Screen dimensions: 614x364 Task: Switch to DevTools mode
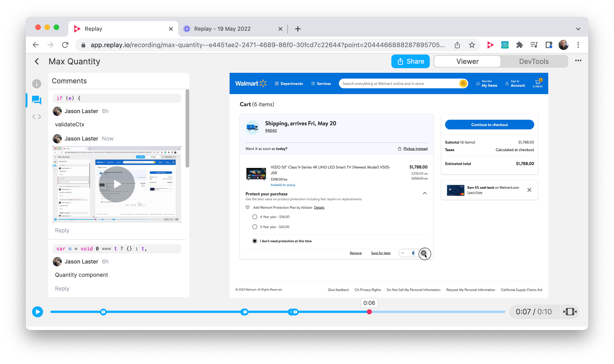pos(534,61)
